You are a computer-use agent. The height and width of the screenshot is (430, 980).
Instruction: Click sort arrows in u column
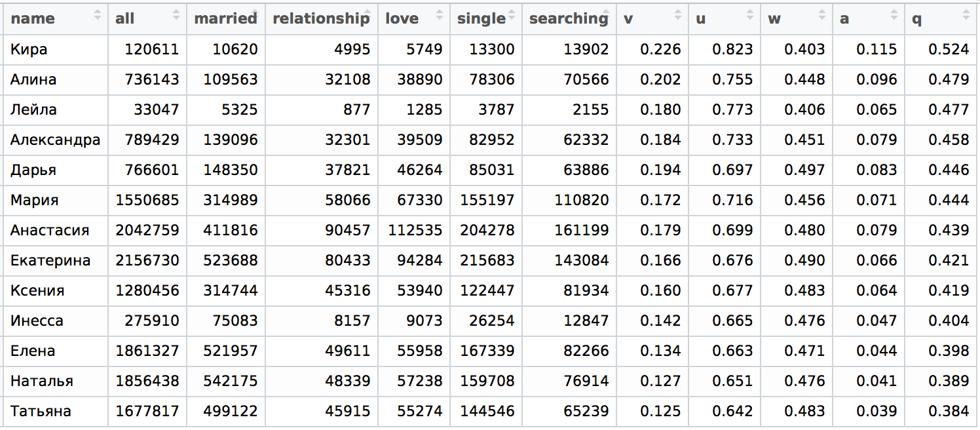(x=750, y=14)
